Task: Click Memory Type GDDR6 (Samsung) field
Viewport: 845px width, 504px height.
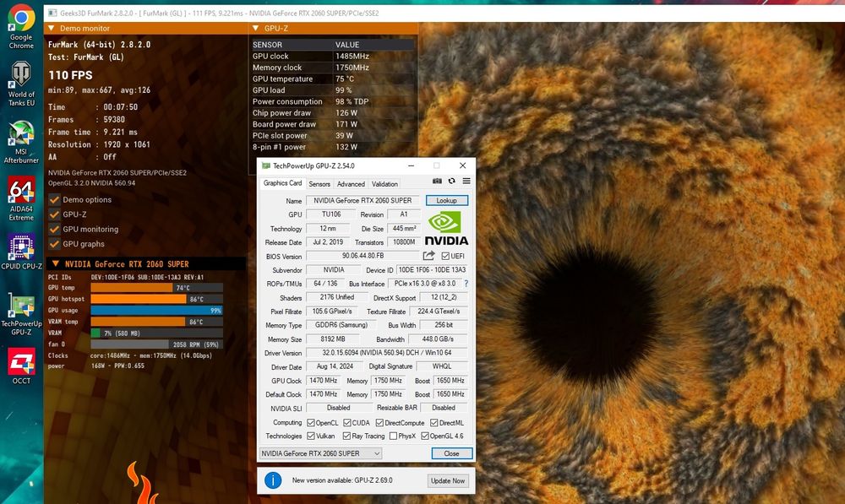Action: (341, 325)
